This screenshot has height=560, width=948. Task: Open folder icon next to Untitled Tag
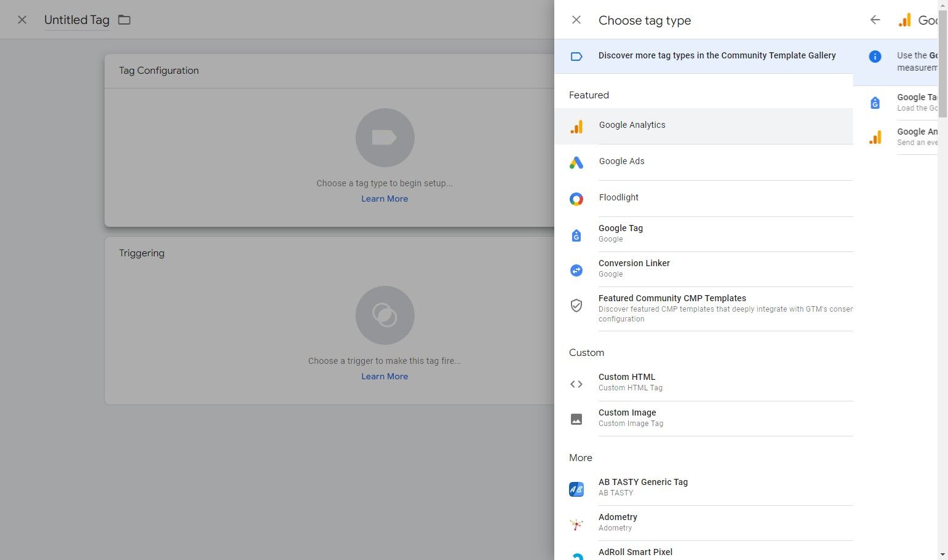click(x=124, y=20)
